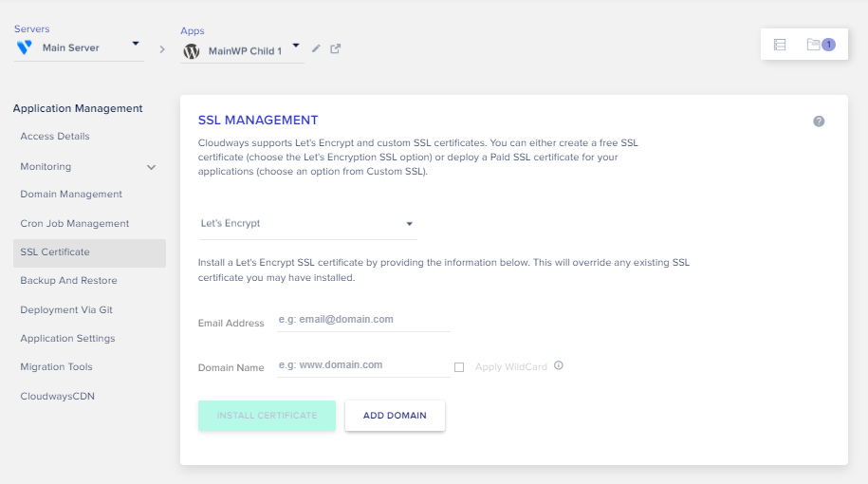The height and width of the screenshot is (484, 868).
Task: Open the app via external link icon
Action: coord(336,48)
